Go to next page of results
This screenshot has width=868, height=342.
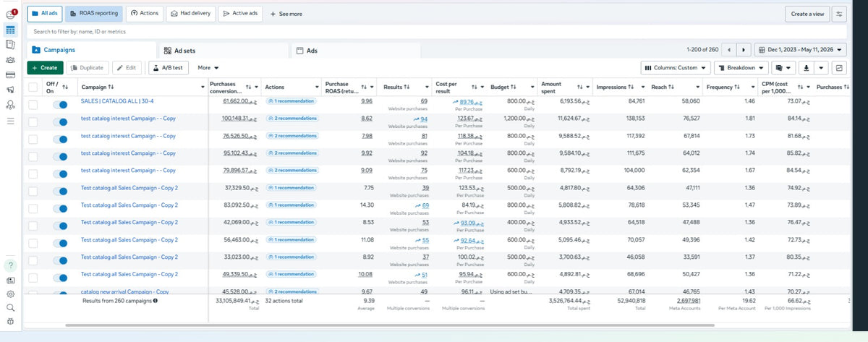click(x=743, y=50)
